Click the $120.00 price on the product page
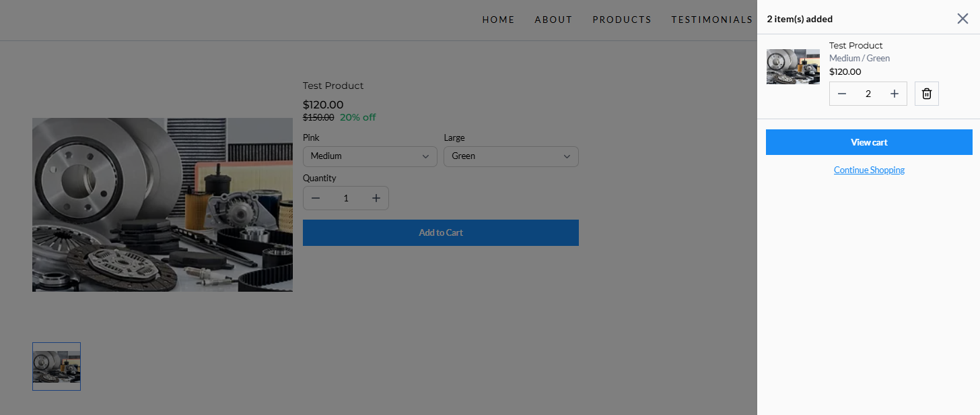Image resolution: width=980 pixels, height=415 pixels. point(323,104)
